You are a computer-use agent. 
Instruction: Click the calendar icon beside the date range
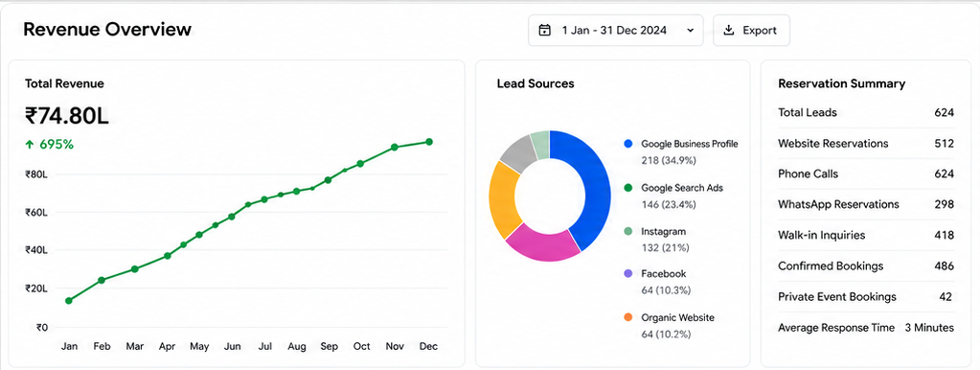pyautogui.click(x=544, y=30)
